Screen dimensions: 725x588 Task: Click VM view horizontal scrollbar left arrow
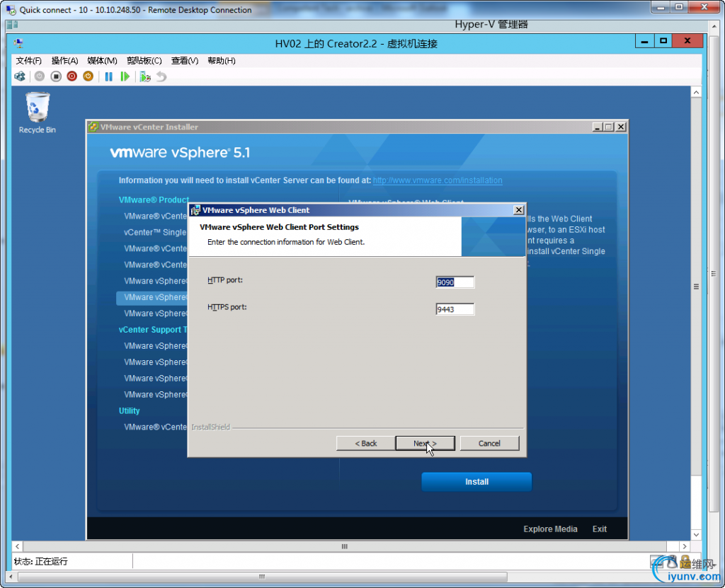17,546
